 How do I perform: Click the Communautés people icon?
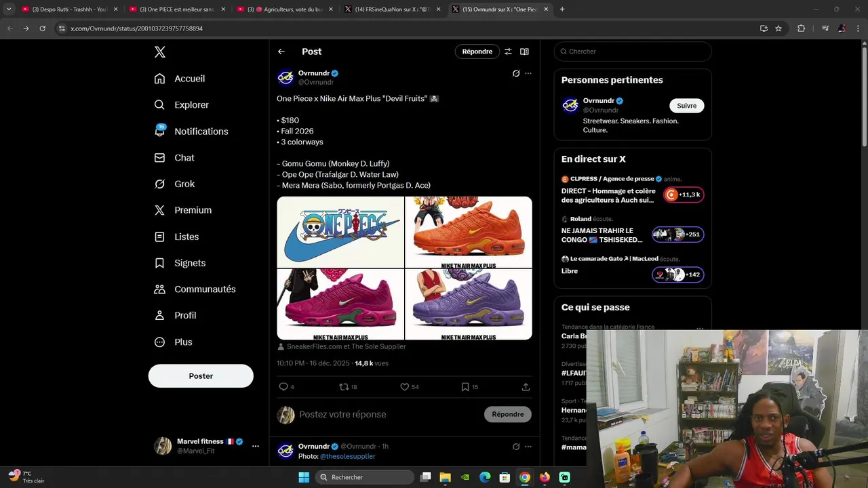point(159,289)
